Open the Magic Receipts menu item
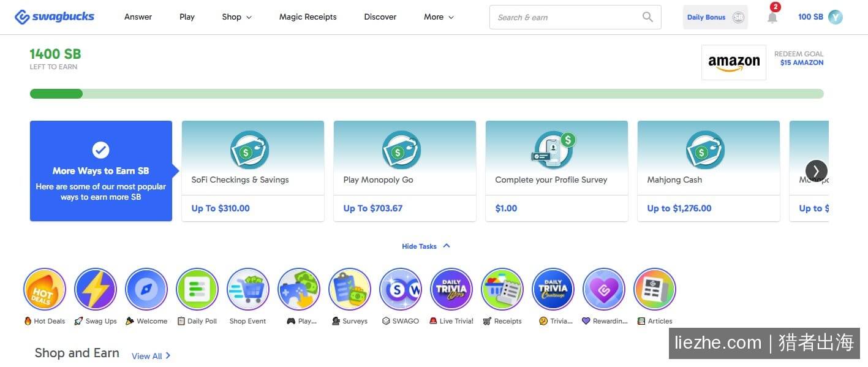The width and height of the screenshot is (868, 367). (308, 17)
